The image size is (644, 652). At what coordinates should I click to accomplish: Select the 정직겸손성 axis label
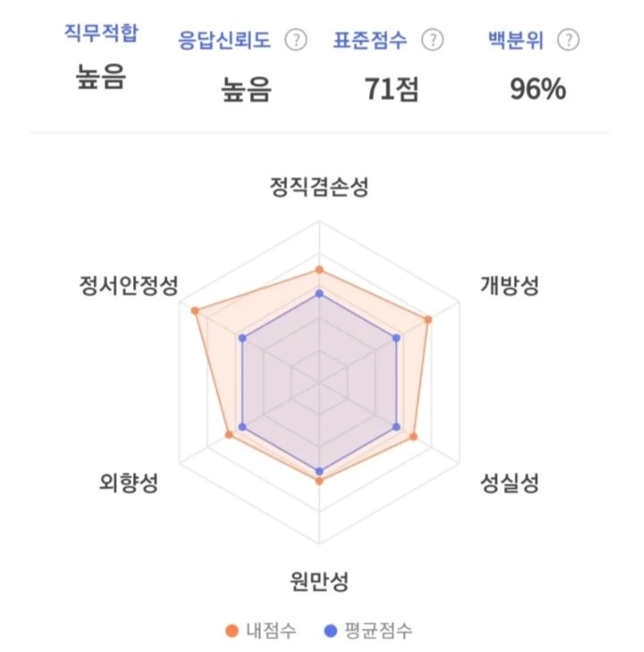click(319, 187)
